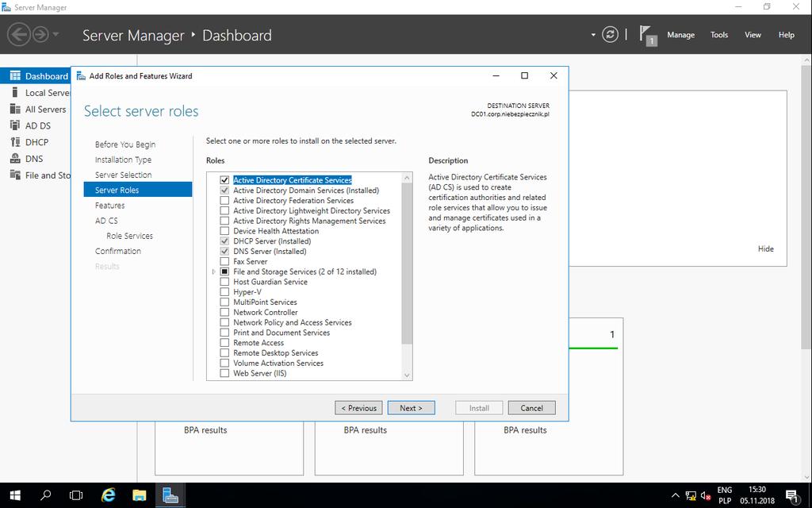Viewport: 812px width, 508px height.
Task: Click the dashboard's vertical scrollbar
Action: pyautogui.click(x=806, y=207)
